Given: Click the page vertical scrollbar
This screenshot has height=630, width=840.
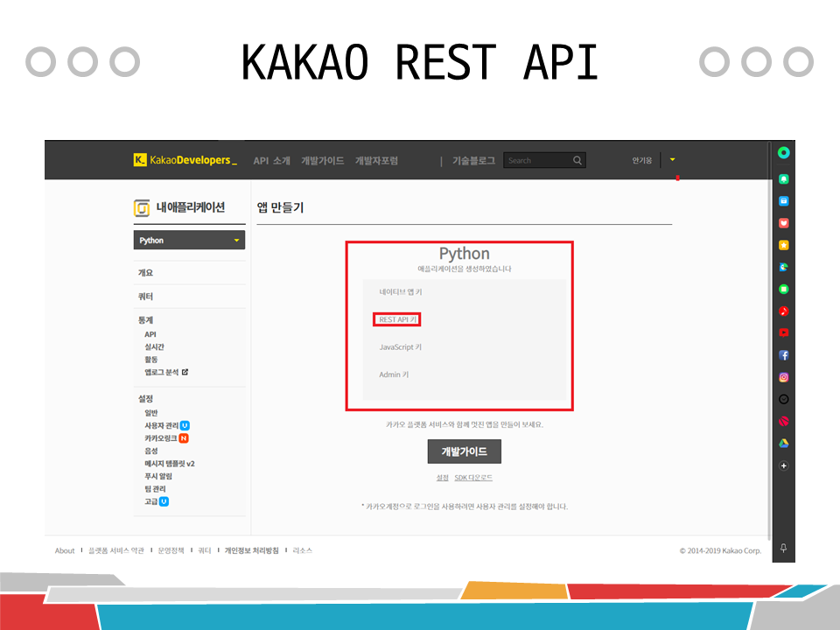Looking at the screenshot, I should [x=769, y=340].
